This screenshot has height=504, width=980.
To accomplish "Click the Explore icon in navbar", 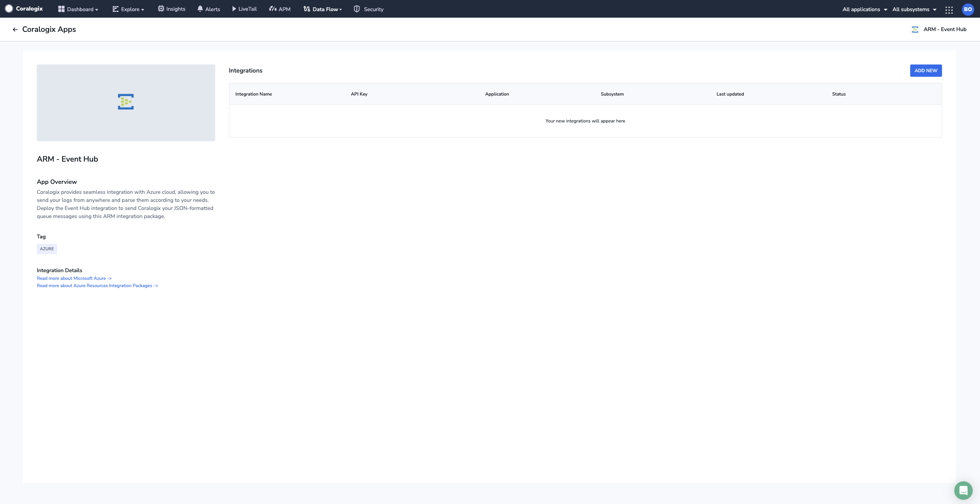I will point(115,9).
